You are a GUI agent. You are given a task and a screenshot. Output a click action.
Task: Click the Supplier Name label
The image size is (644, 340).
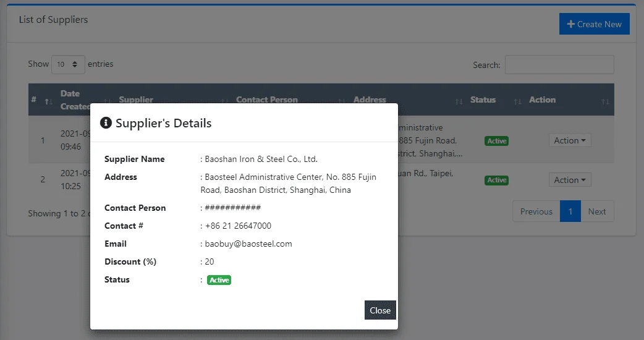tap(134, 159)
